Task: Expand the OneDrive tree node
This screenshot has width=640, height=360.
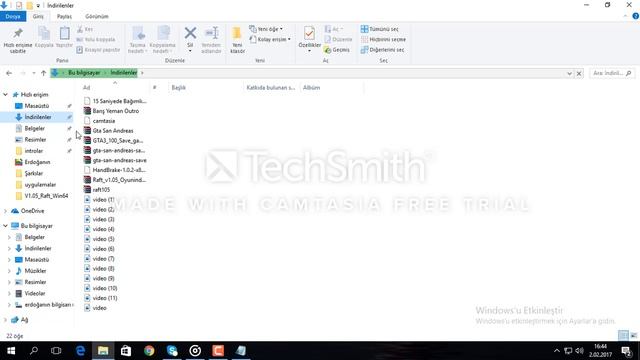Action: (5, 211)
